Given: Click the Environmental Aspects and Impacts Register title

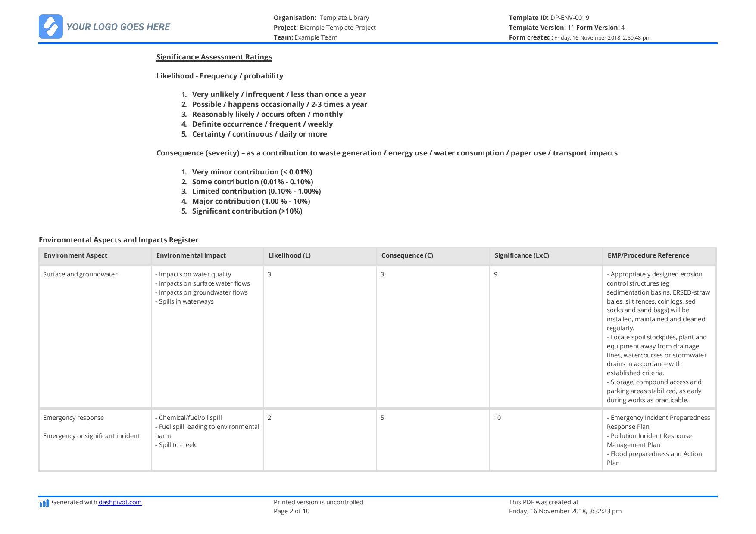Looking at the screenshot, I should pos(118,240).
